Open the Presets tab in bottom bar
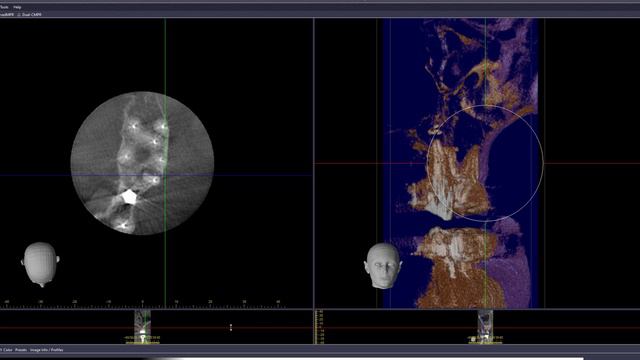This screenshot has width=640, height=360. [21, 350]
